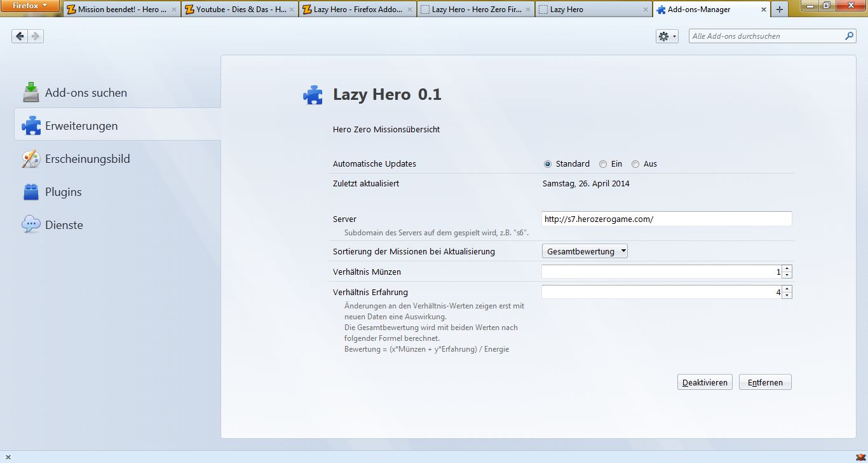
Task: Increase Verhältnis Erfahrung with up arrow
Action: [x=787, y=289]
